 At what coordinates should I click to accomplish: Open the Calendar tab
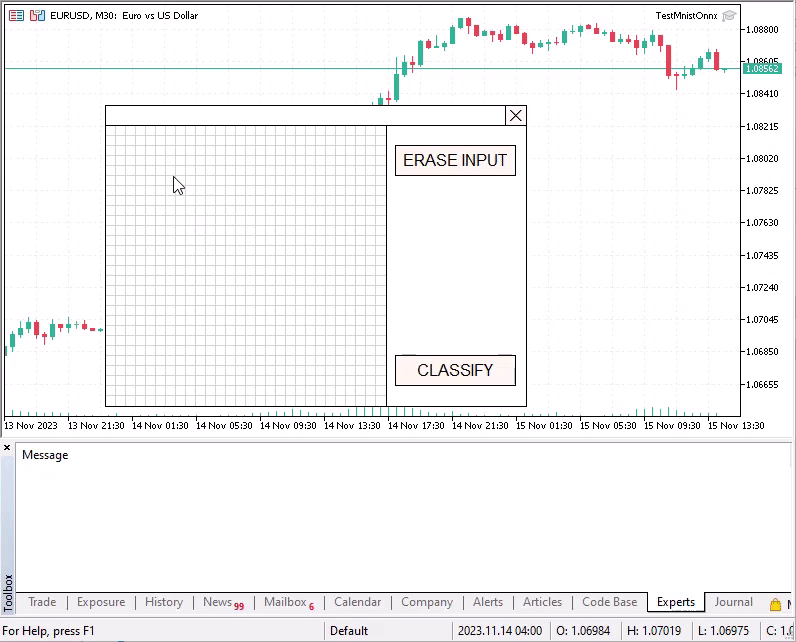click(x=357, y=602)
